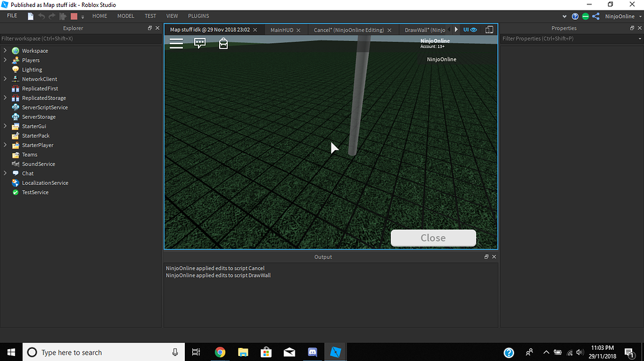Expand the StarterPlayer tree node
This screenshot has height=361, width=644.
[5, 145]
